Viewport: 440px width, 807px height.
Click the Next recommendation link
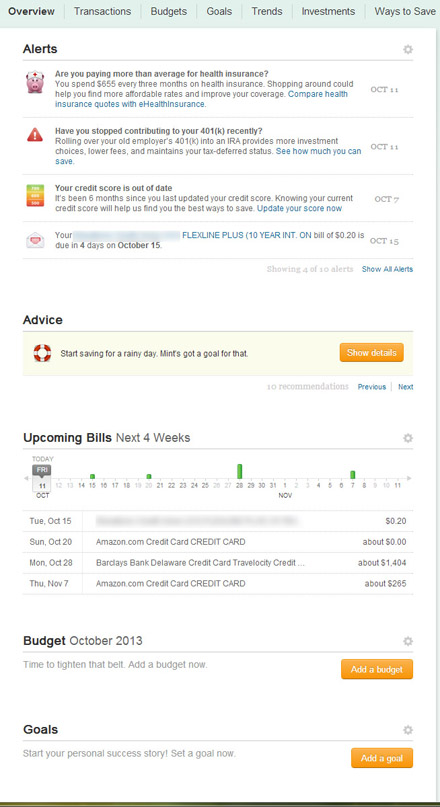(x=406, y=387)
